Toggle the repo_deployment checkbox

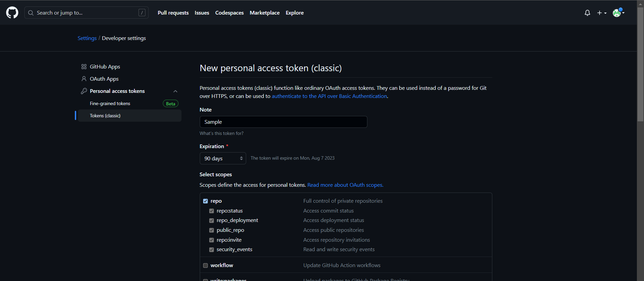point(212,220)
